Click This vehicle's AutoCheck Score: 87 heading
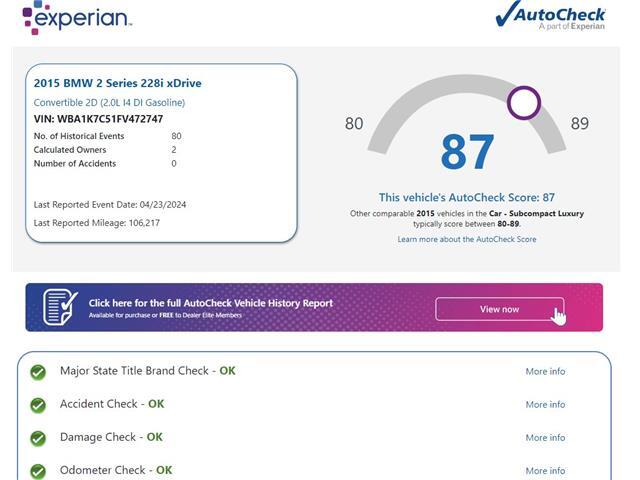Image resolution: width=640 pixels, height=480 pixels. (467, 198)
